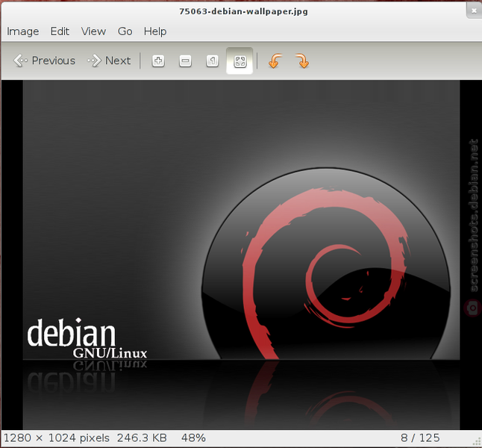The image size is (482, 448).
Task: Close the image viewer window
Action: click(x=474, y=11)
